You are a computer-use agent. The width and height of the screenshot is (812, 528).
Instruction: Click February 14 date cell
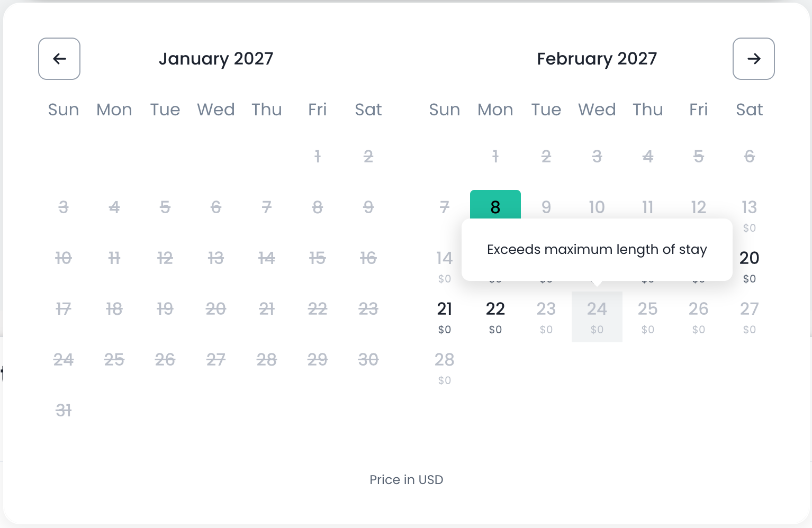[444, 264]
